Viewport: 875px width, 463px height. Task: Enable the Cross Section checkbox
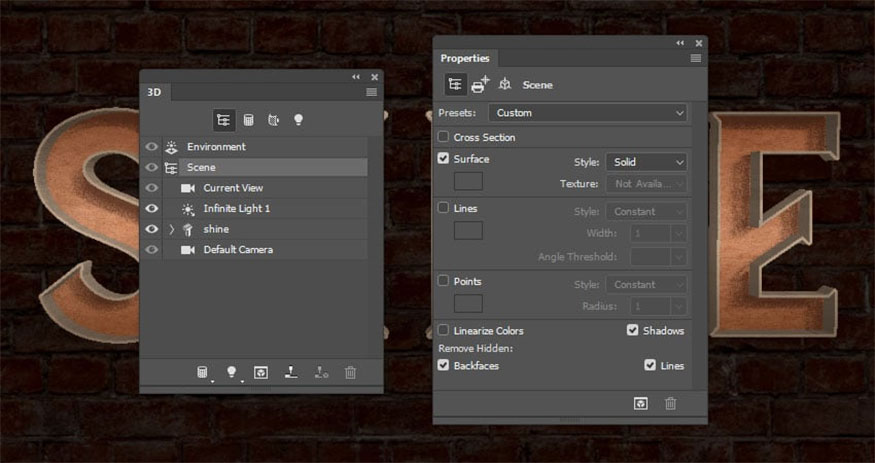pyautogui.click(x=443, y=137)
